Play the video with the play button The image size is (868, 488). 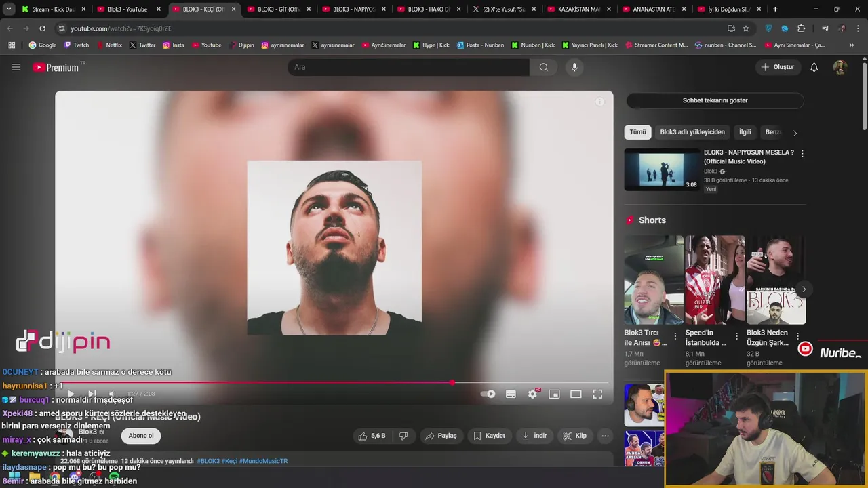point(71,394)
